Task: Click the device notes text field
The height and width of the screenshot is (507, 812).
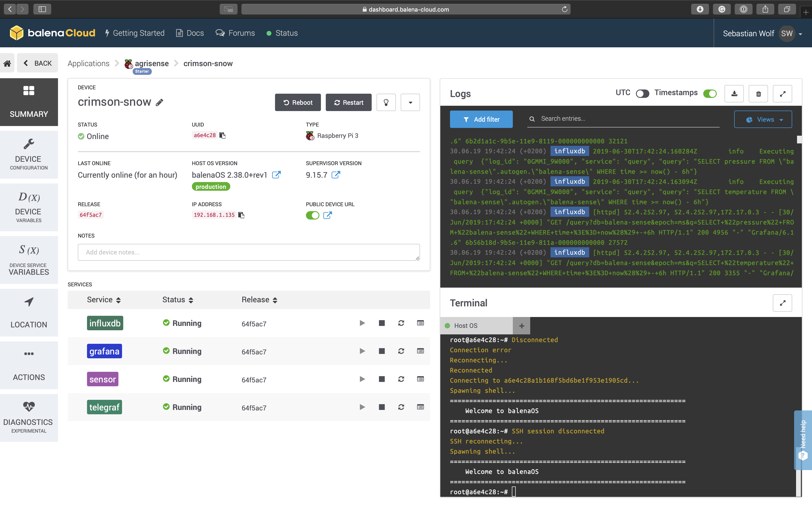Action: point(248,252)
